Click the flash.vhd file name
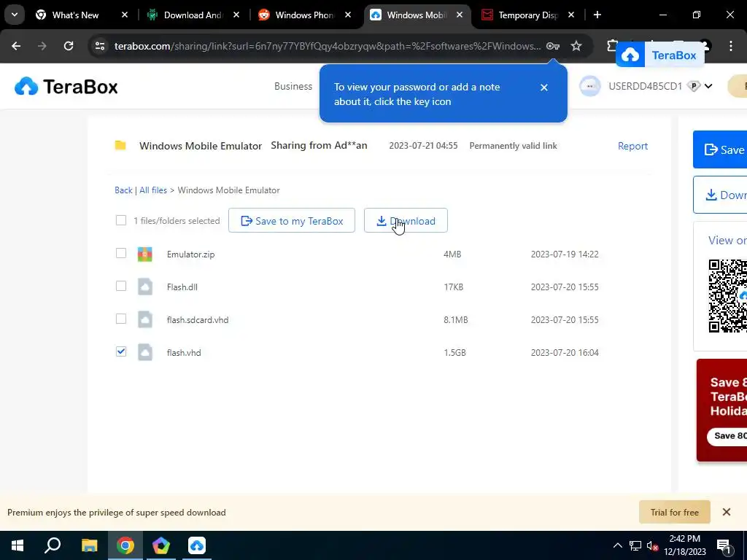This screenshot has width=747, height=560. point(184,353)
